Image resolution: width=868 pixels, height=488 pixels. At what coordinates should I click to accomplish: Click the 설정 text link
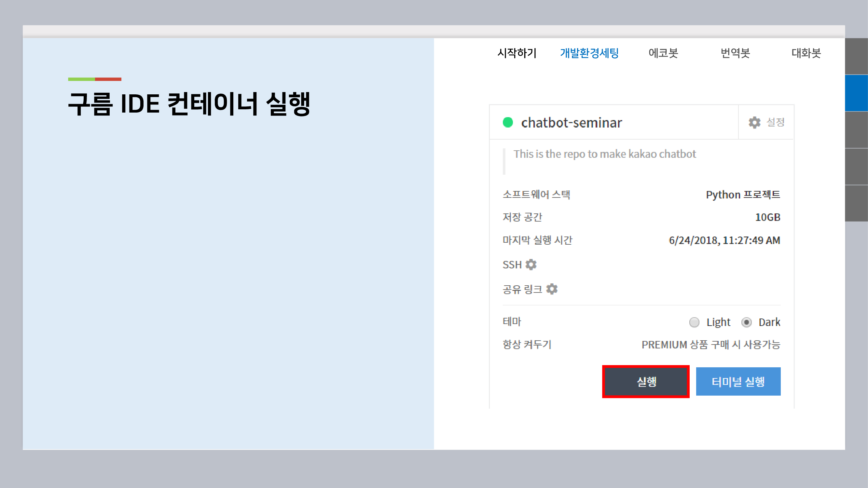(x=775, y=122)
